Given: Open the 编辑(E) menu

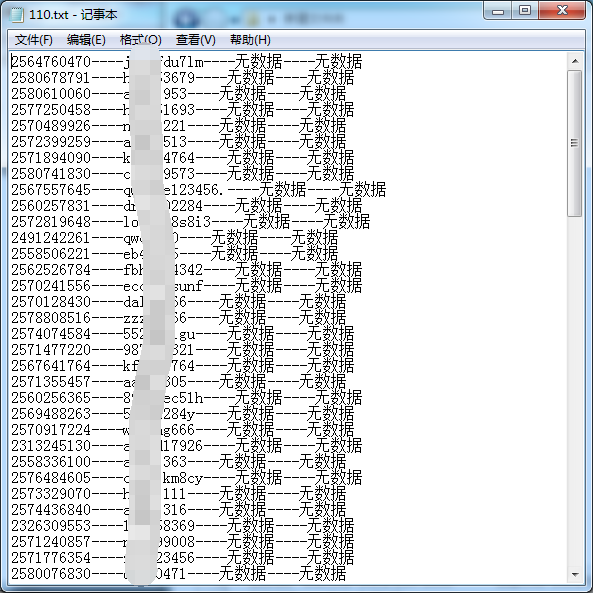Looking at the screenshot, I should point(86,40).
